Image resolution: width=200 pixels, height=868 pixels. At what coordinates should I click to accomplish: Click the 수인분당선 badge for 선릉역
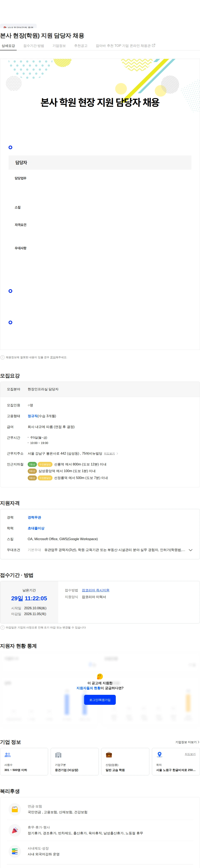(45, 464)
